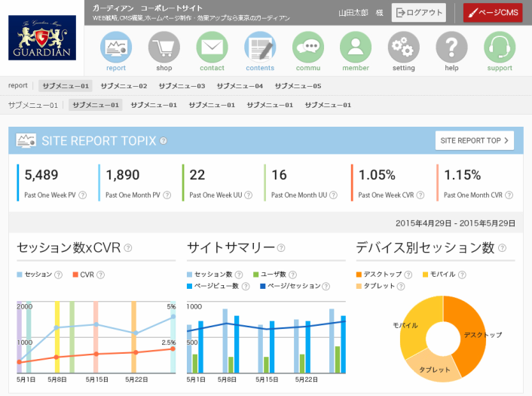Open the ページCMS red button
The height and width of the screenshot is (396, 532).
tap(493, 13)
